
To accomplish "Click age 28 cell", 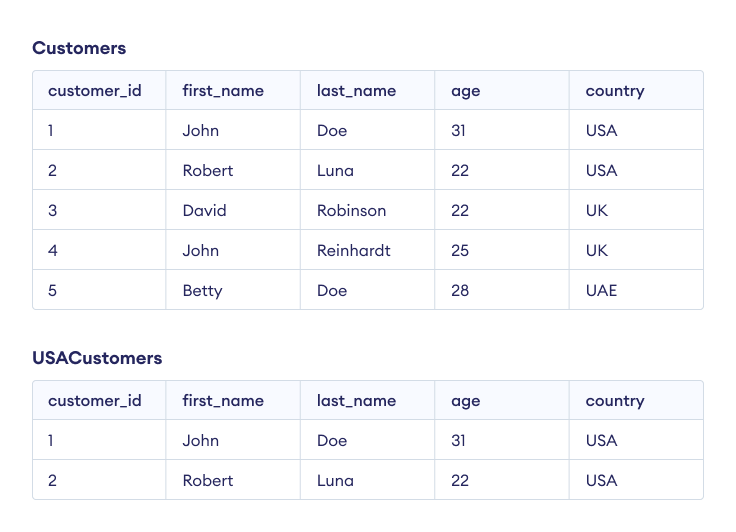I will click(460, 291).
